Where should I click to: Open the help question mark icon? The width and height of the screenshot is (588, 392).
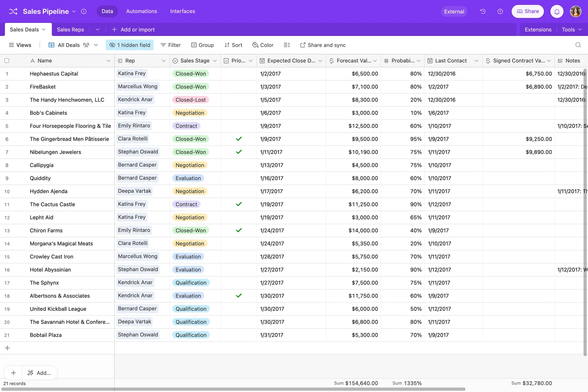coord(500,11)
